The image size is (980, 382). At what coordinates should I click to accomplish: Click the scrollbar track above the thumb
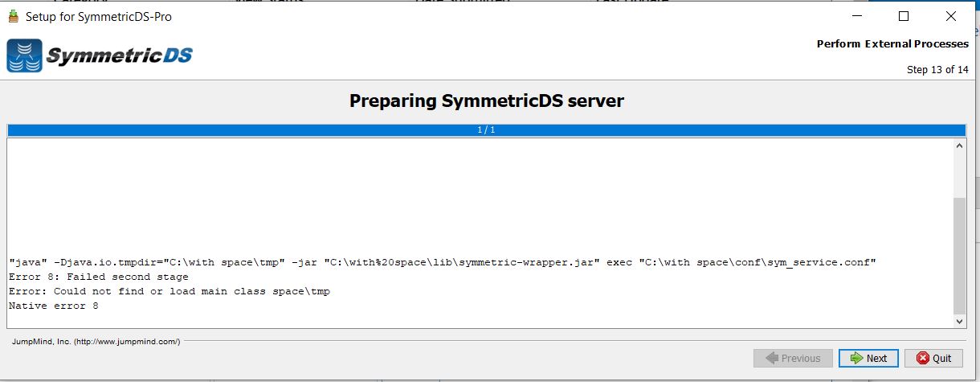(959, 173)
